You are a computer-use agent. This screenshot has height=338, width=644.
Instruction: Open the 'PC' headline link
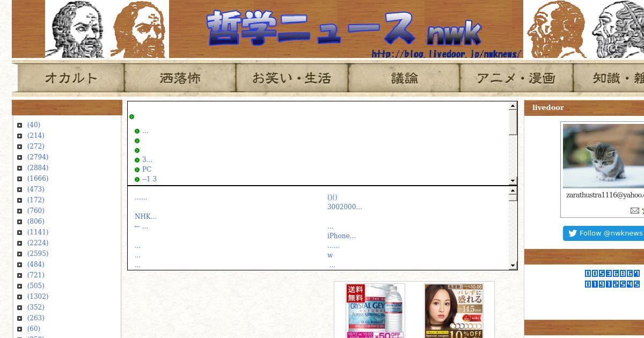pyautogui.click(x=147, y=170)
